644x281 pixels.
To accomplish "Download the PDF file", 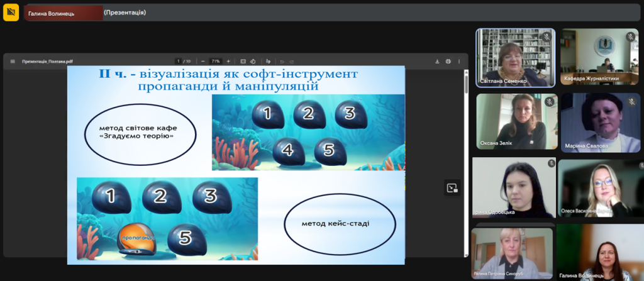I will (437, 62).
